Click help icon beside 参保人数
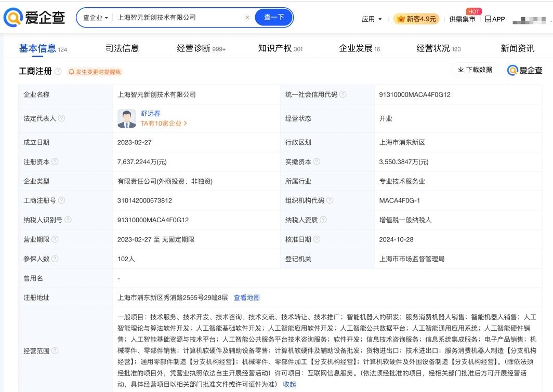The image size is (553, 392). pos(55,259)
